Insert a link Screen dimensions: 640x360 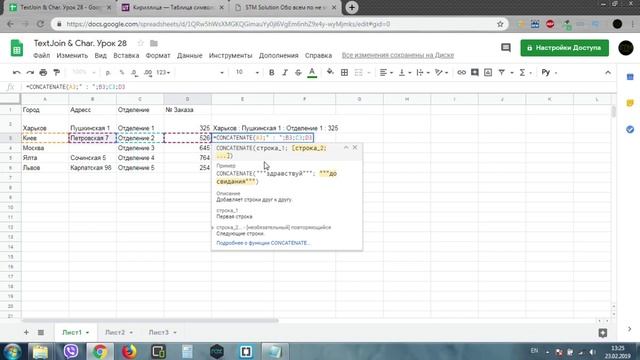pyautogui.click(x=461, y=73)
